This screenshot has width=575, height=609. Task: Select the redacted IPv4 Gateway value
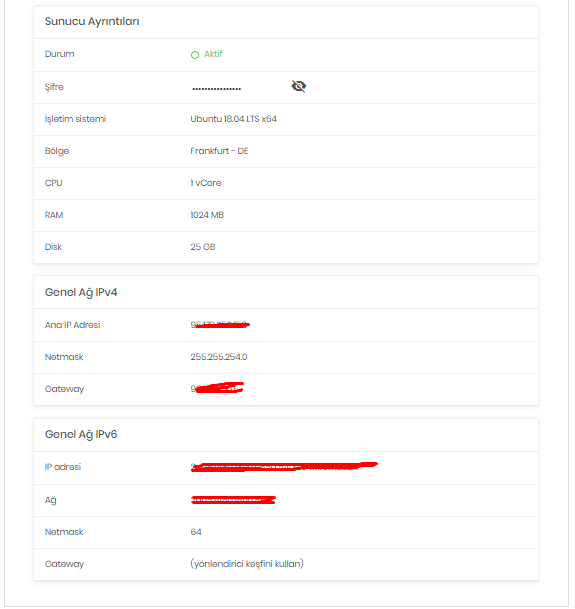[217, 388]
